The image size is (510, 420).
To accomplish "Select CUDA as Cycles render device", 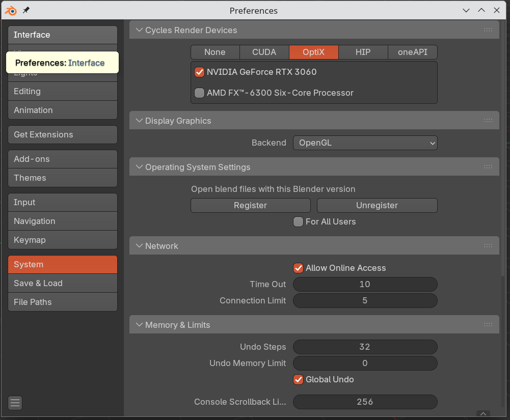I will click(264, 52).
